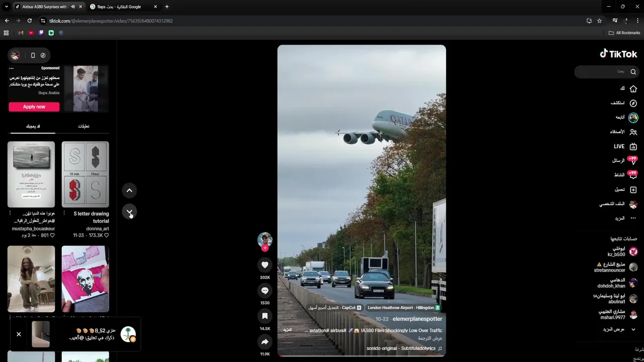The width and height of the screenshot is (644, 362).
Task: Click the search magnifier icon in TikTok
Action: 633,72
